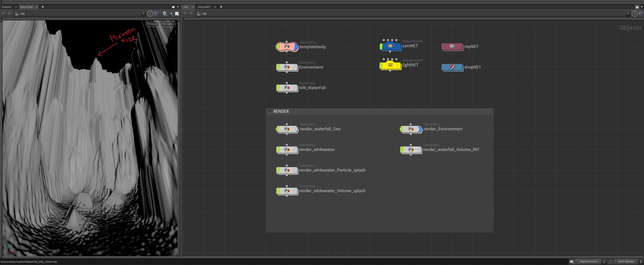This screenshot has width=644, height=265.
Task: Click the network editor link target icon
Action: [x=641, y=14]
